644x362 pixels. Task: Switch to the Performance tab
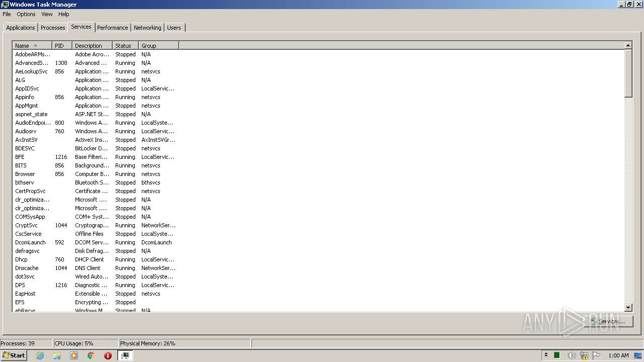point(113,28)
